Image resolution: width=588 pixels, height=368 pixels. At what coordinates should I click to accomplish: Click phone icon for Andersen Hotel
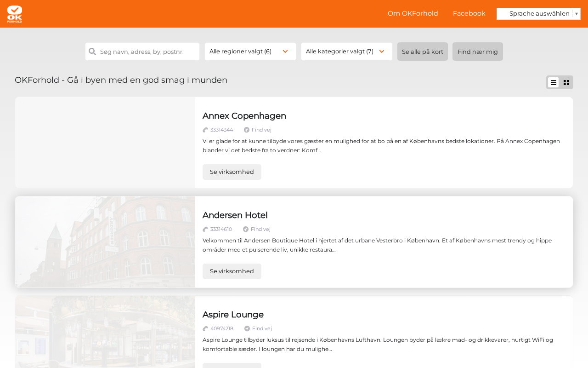tap(205, 229)
